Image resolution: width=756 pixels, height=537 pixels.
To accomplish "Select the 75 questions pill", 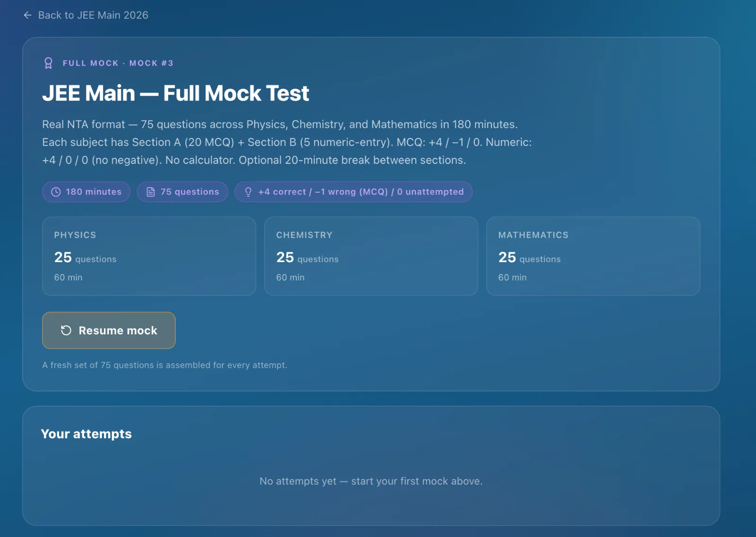I will 182,192.
